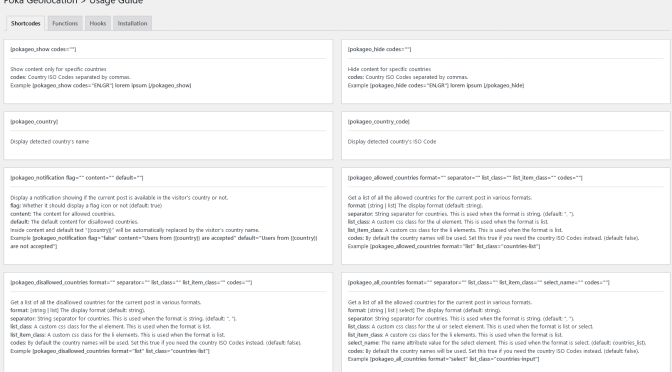This screenshot has width=672, height=372.
Task: Click the [pokageo_notification] shortcode heading
Action: coord(77,178)
